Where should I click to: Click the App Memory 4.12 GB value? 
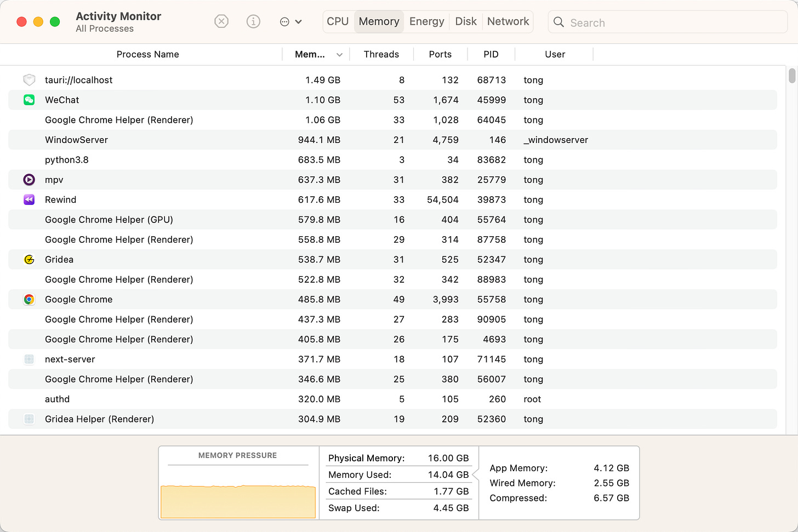(x=611, y=468)
